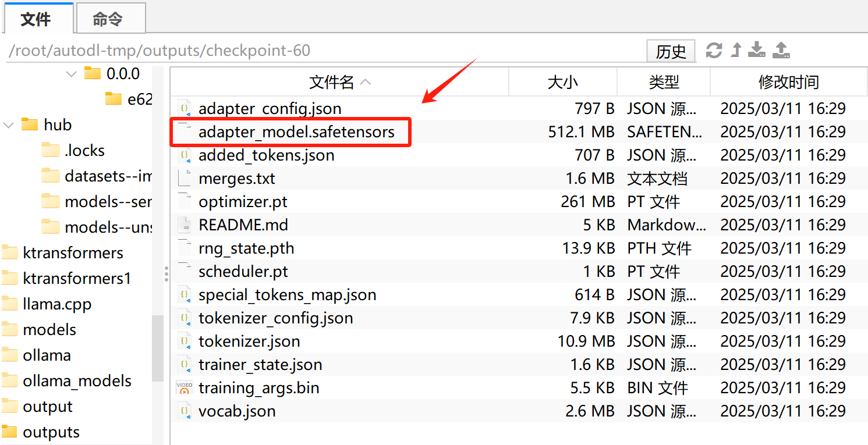Select file special_tokens_map.json
The width and height of the screenshot is (868, 445).
pos(288,294)
